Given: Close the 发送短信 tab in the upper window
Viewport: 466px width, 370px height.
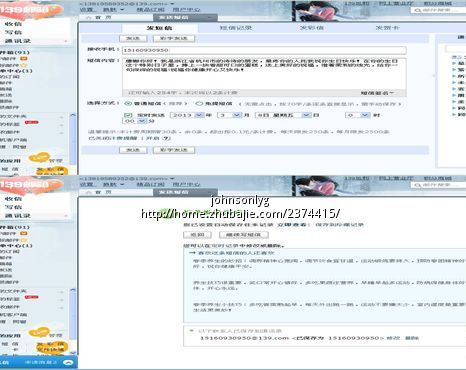Looking at the screenshot, I should 209,17.
